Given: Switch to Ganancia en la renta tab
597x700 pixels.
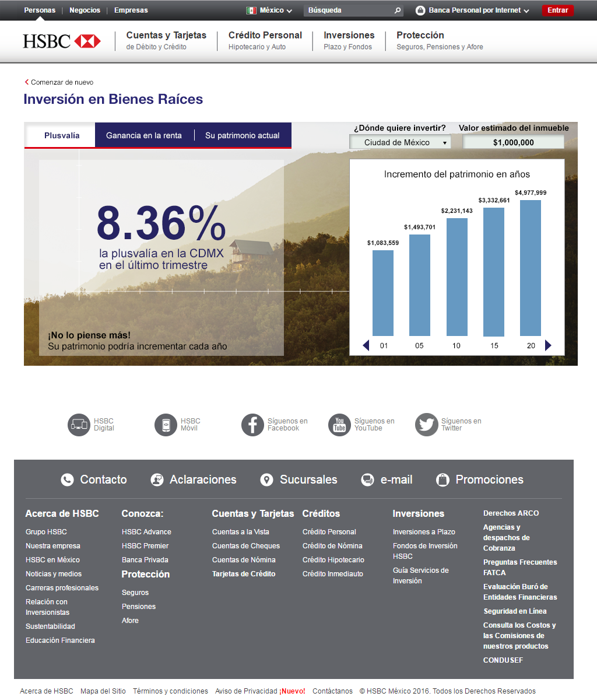Looking at the screenshot, I should tap(144, 135).
